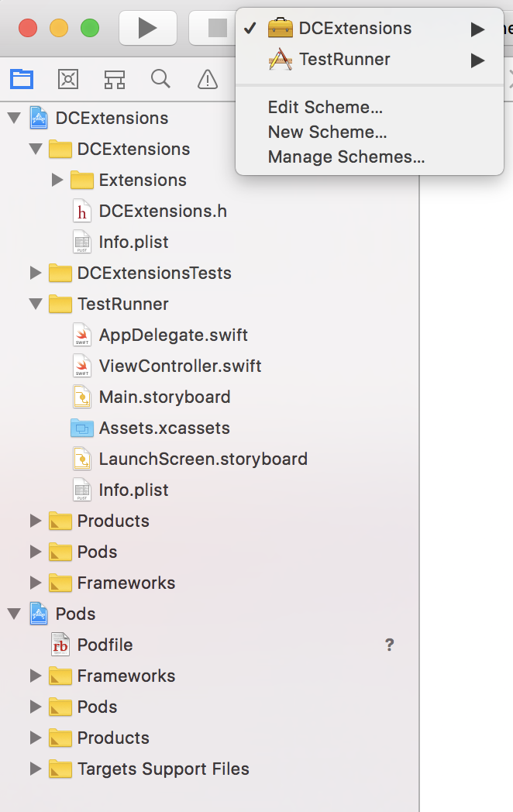Select Podfile in the Pods project
Viewport: 513px width, 812px height.
pos(105,645)
